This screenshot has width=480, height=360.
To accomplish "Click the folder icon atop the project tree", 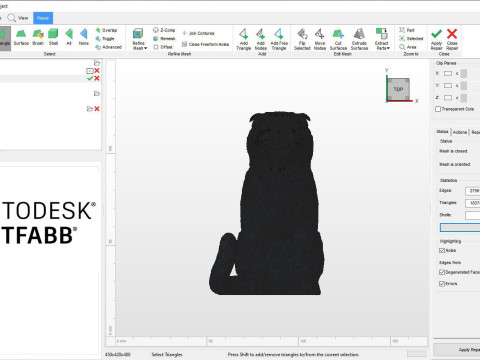I will pyautogui.click(x=97, y=63).
